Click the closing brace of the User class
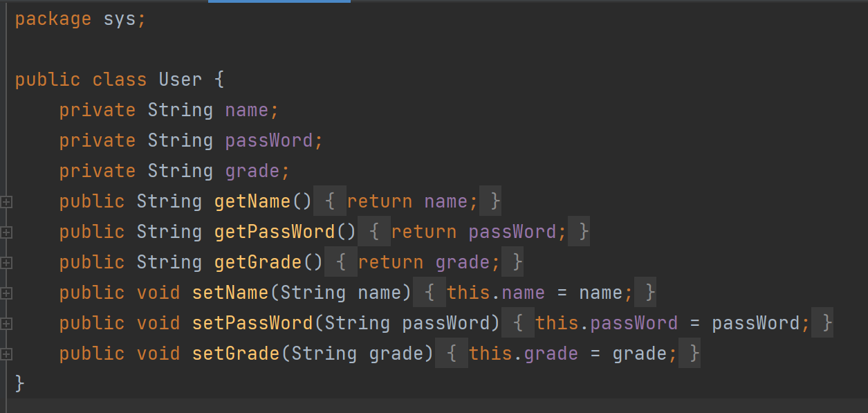The height and width of the screenshot is (413, 868). [x=19, y=383]
